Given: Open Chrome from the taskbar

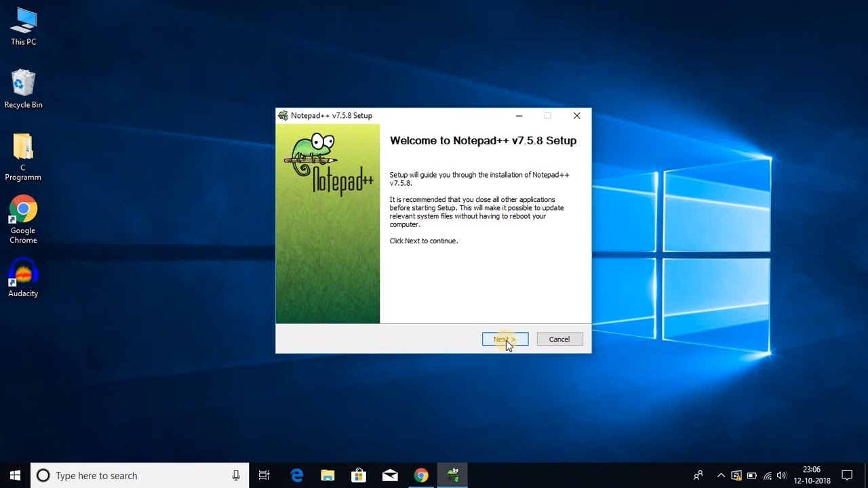Looking at the screenshot, I should [x=421, y=476].
